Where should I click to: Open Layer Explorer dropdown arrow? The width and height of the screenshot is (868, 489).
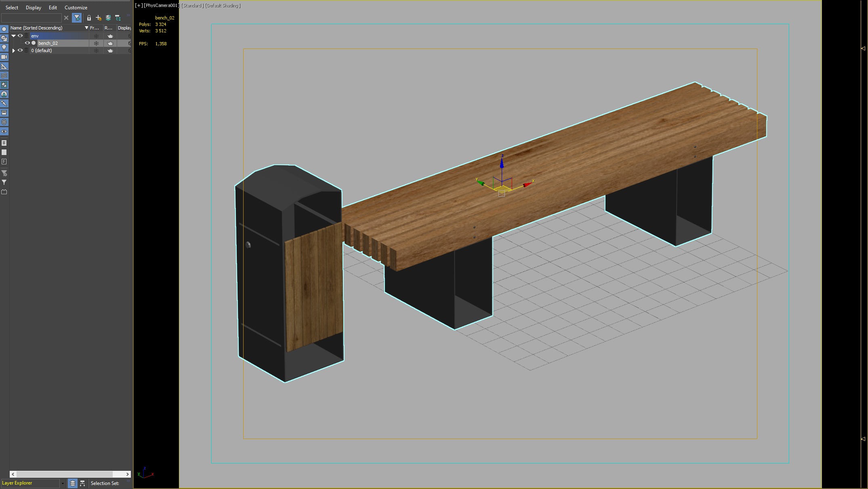click(63, 483)
